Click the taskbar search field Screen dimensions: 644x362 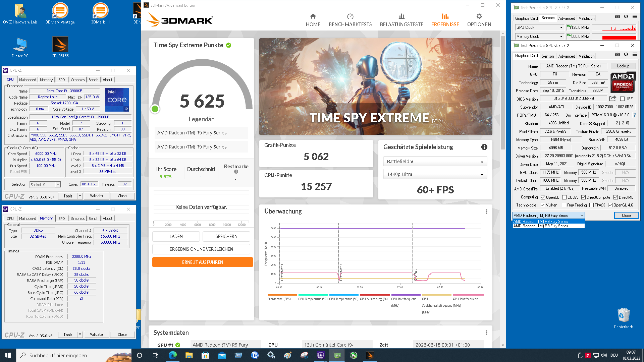74,355
